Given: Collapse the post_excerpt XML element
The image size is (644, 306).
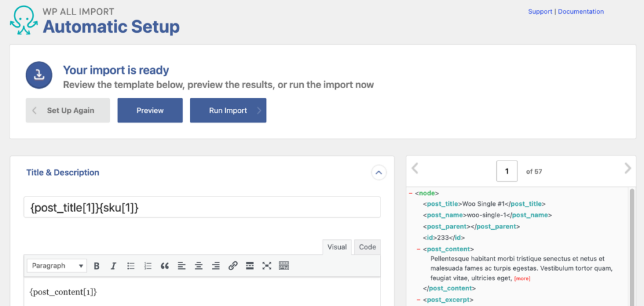Looking at the screenshot, I should point(418,300).
